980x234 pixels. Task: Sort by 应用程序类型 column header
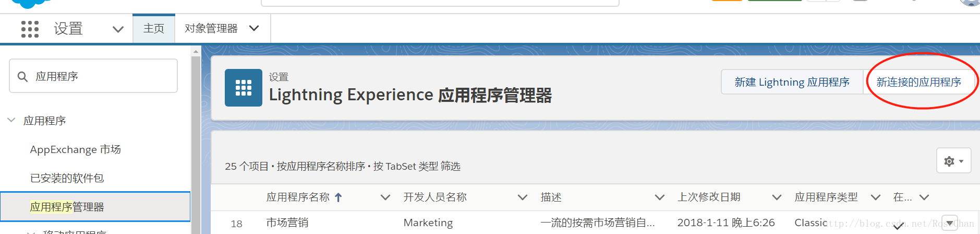tap(826, 197)
